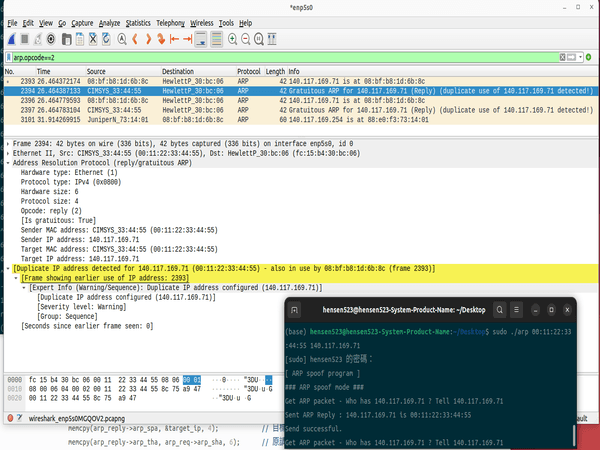Sort packets by Time column
Image resolution: width=600 pixels, height=450 pixels.
[x=60, y=72]
